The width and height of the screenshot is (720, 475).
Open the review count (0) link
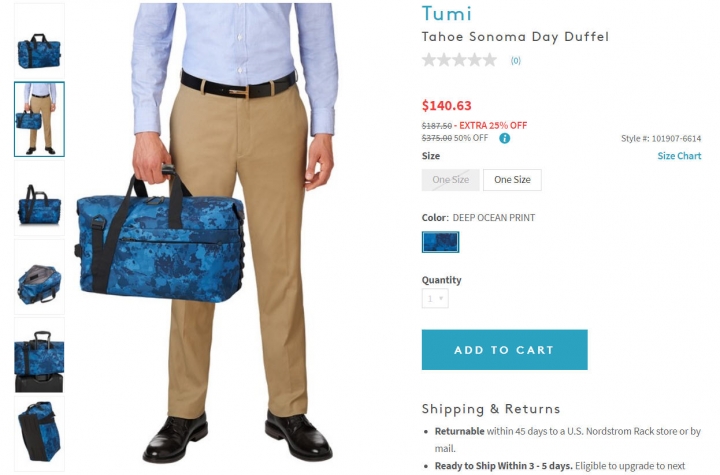click(516, 61)
